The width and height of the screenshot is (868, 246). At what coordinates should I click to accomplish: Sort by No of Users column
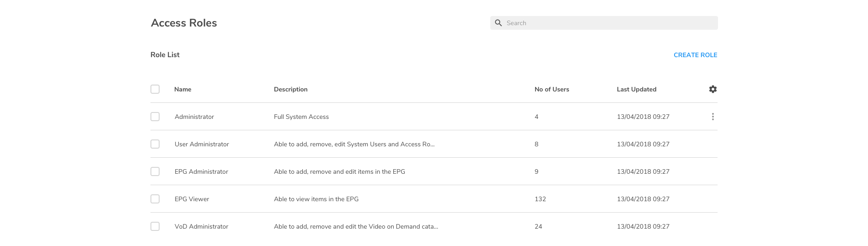pyautogui.click(x=552, y=89)
